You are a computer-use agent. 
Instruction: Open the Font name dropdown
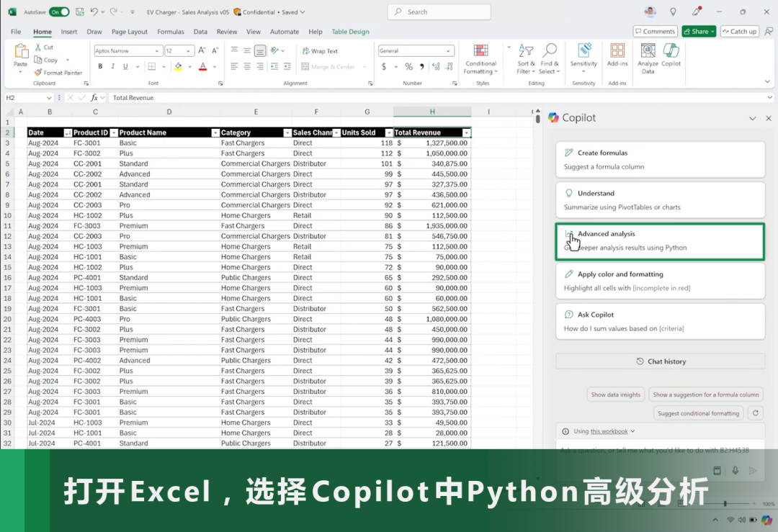157,50
